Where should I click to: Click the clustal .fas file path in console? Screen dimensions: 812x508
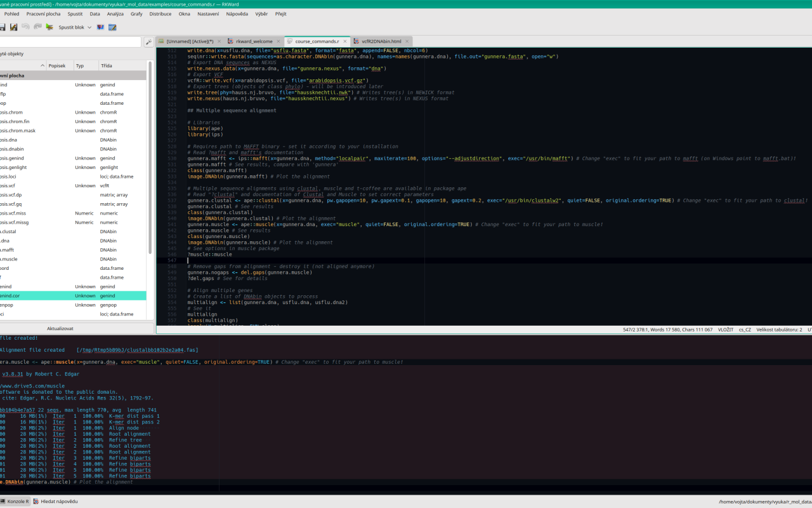[138, 350]
